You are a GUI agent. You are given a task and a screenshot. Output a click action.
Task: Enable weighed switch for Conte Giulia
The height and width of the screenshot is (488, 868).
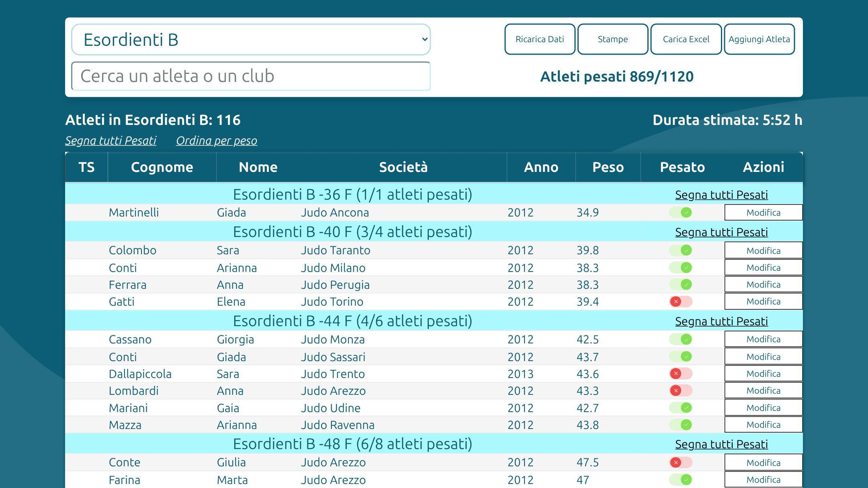pos(681,462)
